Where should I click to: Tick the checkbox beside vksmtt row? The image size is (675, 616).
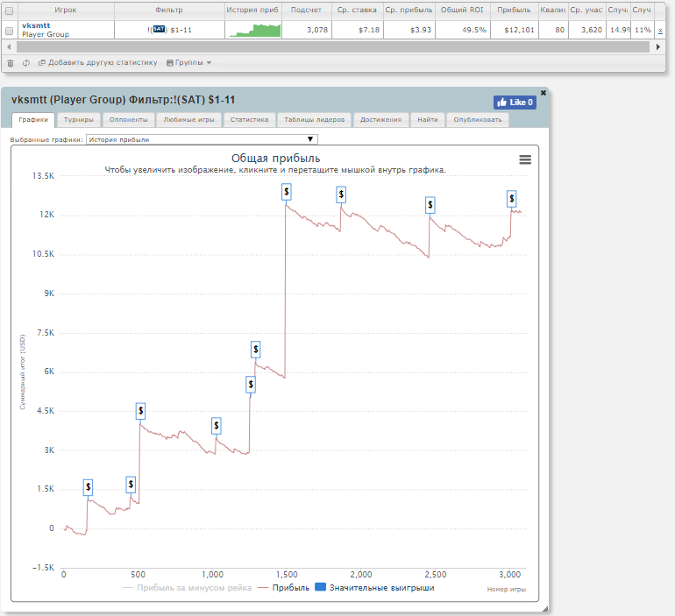tap(10, 31)
